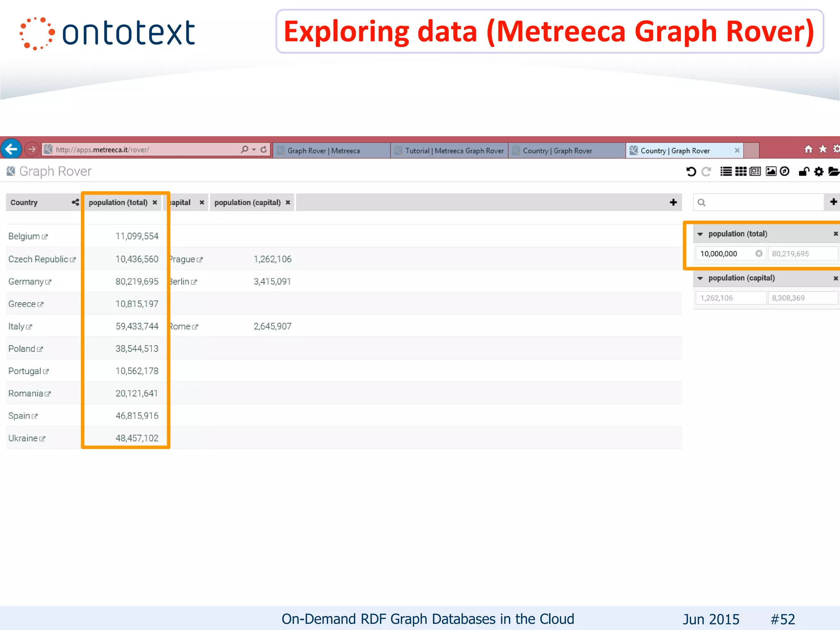Viewport: 840px width, 630px height.
Task: Open the address bar dropdown arrow
Action: point(254,150)
